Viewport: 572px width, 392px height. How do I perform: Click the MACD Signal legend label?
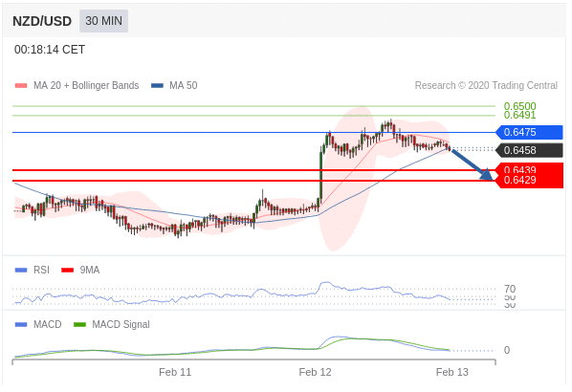coord(121,324)
